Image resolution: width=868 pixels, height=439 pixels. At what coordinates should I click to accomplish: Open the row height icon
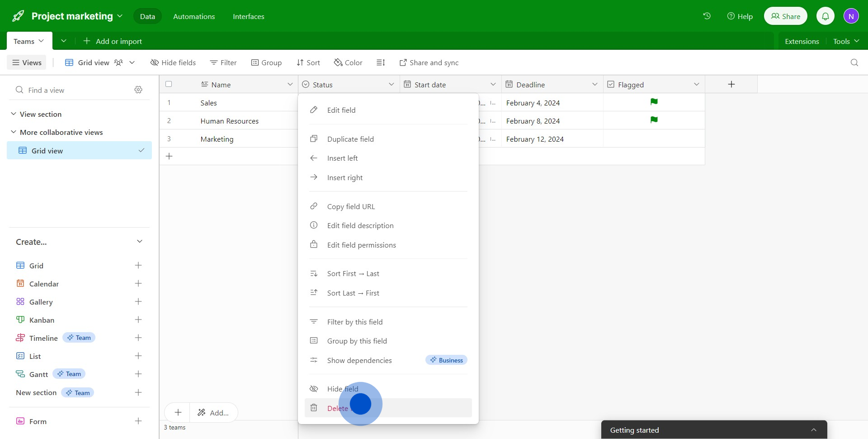pos(381,62)
